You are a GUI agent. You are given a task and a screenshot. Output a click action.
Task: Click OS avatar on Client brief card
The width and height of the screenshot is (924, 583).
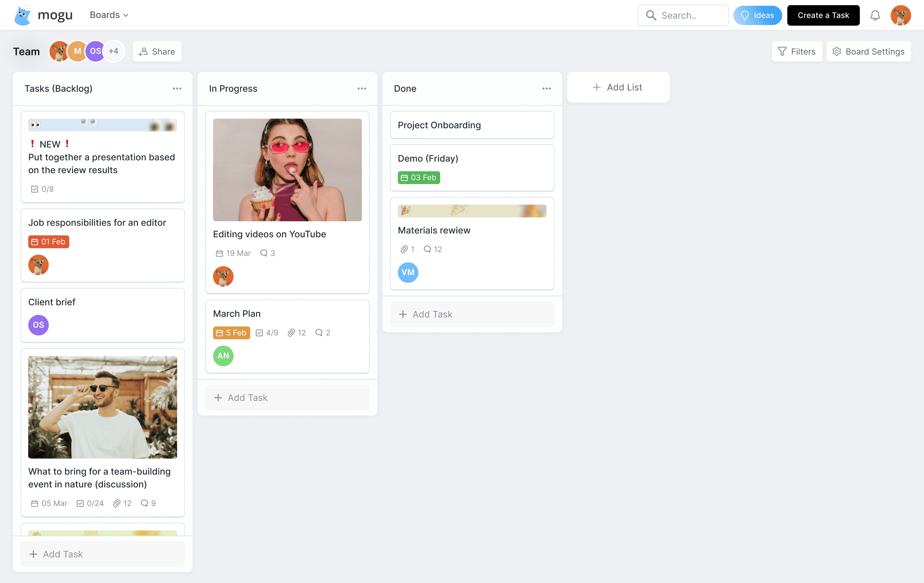(38, 325)
